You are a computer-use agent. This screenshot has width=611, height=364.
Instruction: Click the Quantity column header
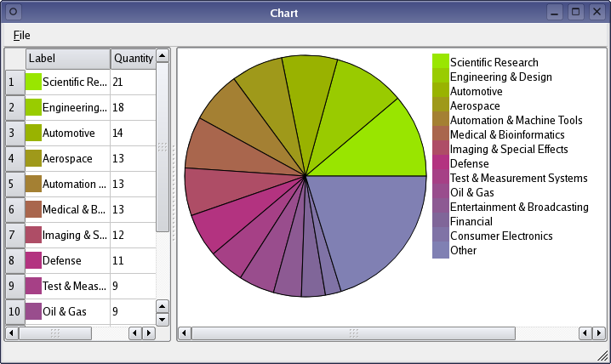[x=133, y=59]
